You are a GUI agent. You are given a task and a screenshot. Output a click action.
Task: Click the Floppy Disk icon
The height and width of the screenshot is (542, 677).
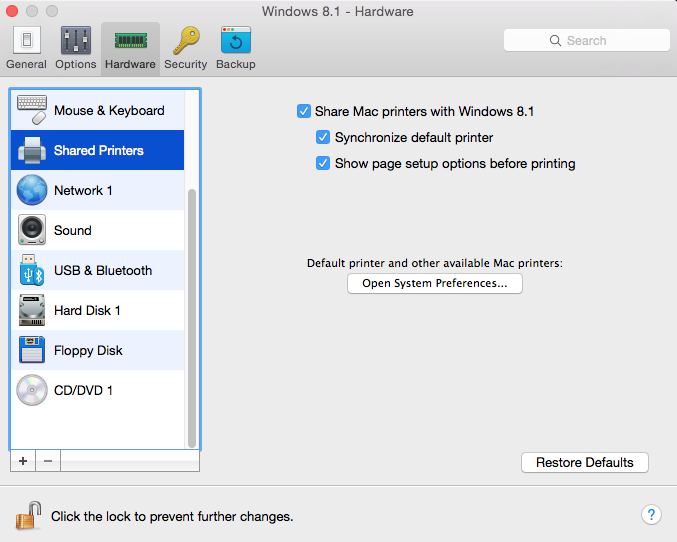pos(32,350)
